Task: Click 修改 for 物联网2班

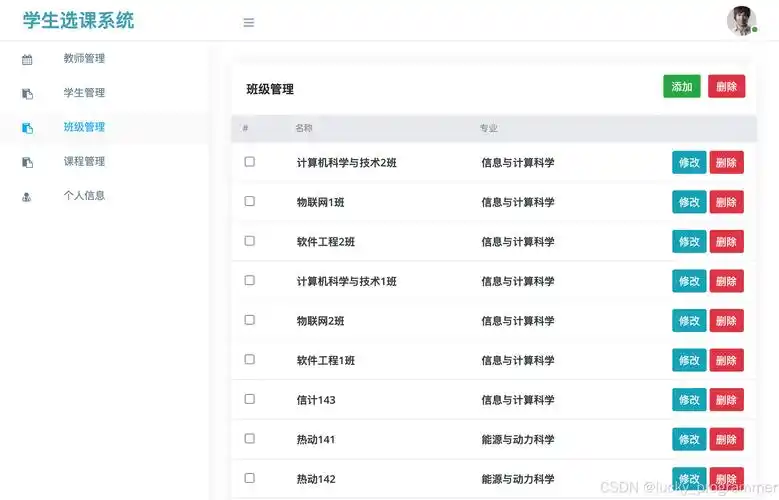Action: (x=689, y=321)
